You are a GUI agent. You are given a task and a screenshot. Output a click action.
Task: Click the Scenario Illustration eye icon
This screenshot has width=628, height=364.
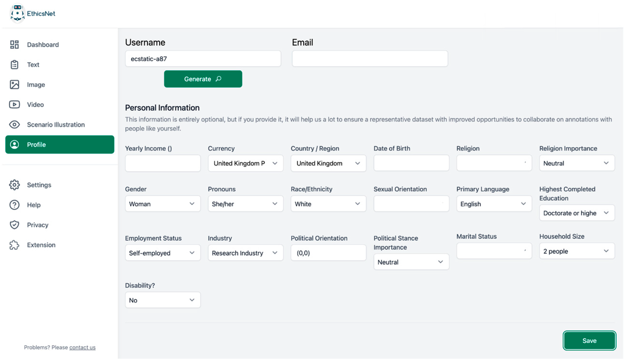(x=14, y=125)
